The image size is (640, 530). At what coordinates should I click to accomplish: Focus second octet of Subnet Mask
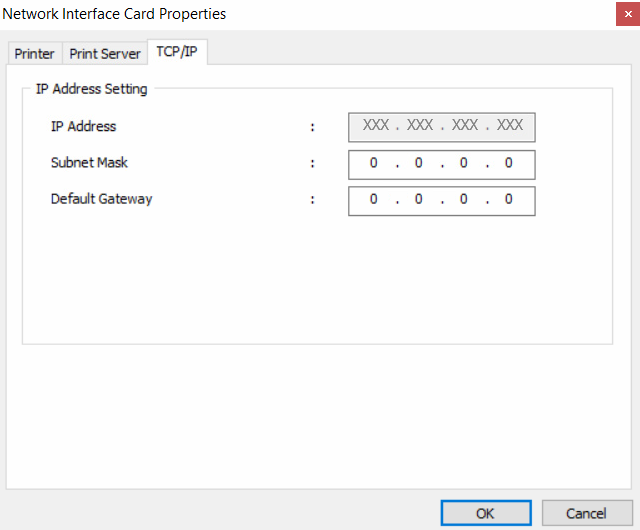(419, 163)
